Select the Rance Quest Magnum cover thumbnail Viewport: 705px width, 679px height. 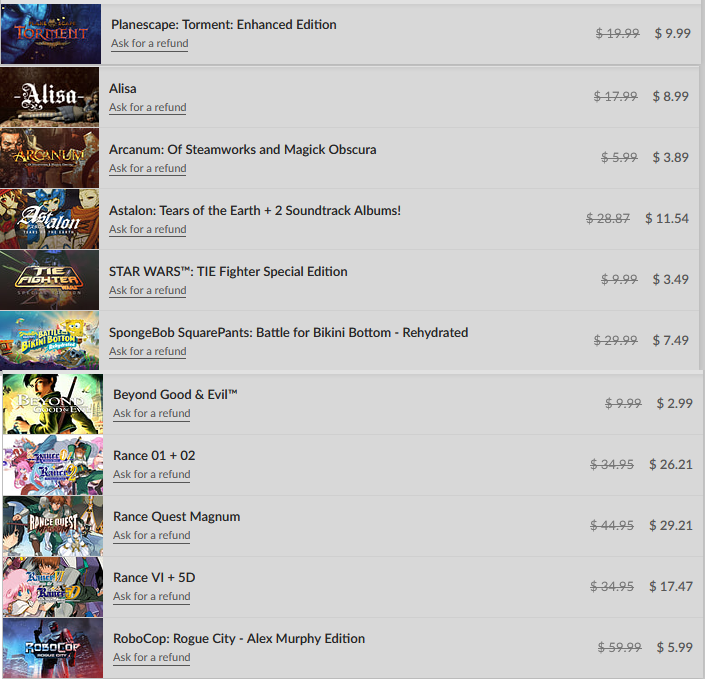[x=53, y=526]
